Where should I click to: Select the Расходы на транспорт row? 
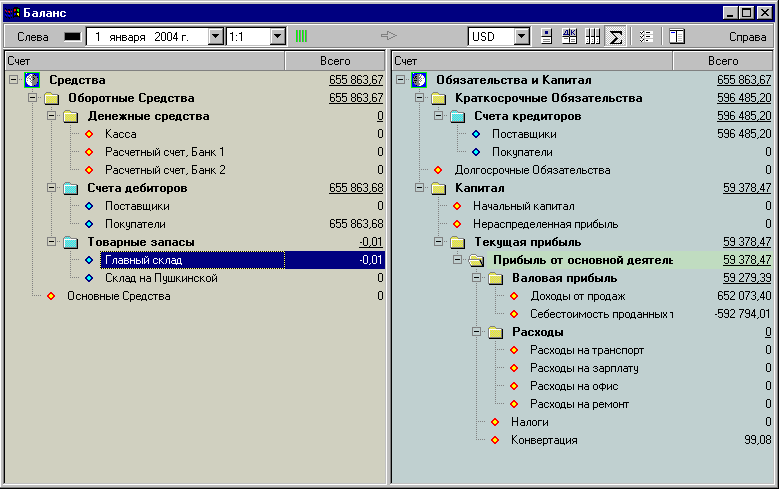coord(587,350)
